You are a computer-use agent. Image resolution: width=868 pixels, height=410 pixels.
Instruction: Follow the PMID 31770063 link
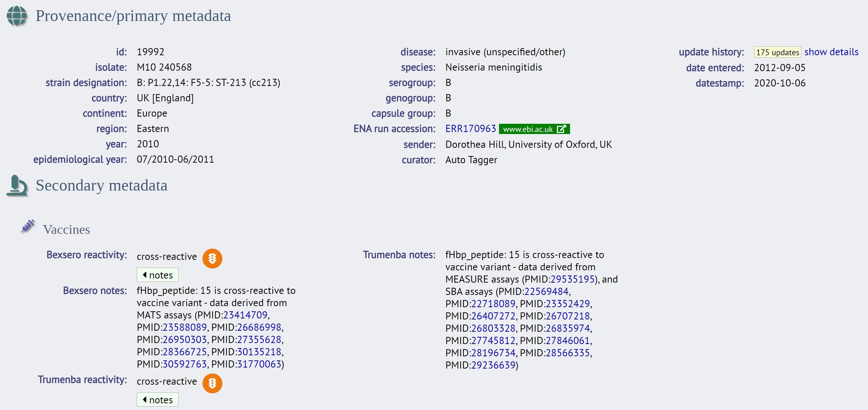(x=259, y=364)
